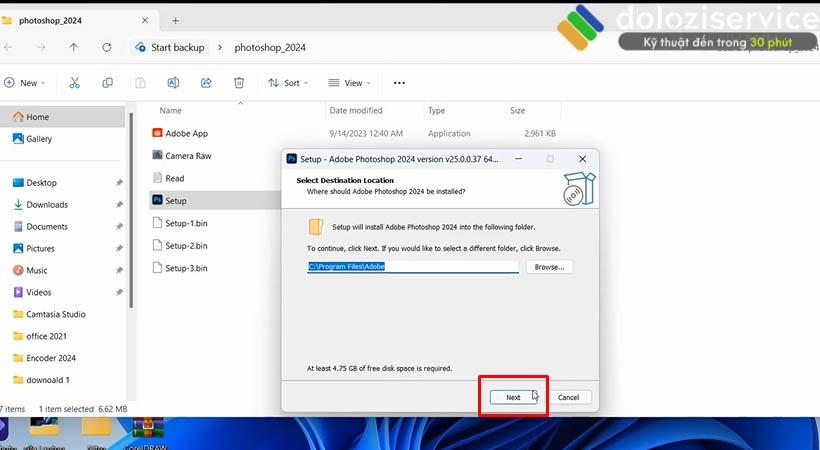Click the Delete trash icon
This screenshot has height=450, width=820.
(x=239, y=83)
